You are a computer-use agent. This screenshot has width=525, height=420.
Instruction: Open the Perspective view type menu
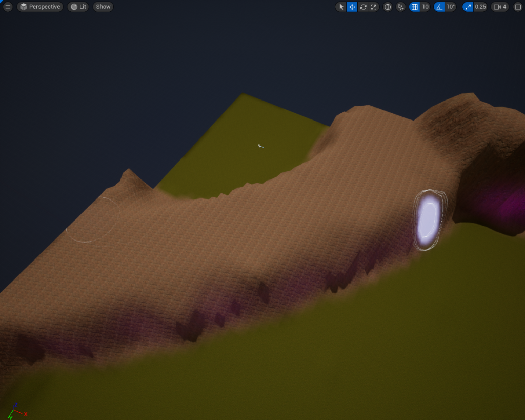40,7
